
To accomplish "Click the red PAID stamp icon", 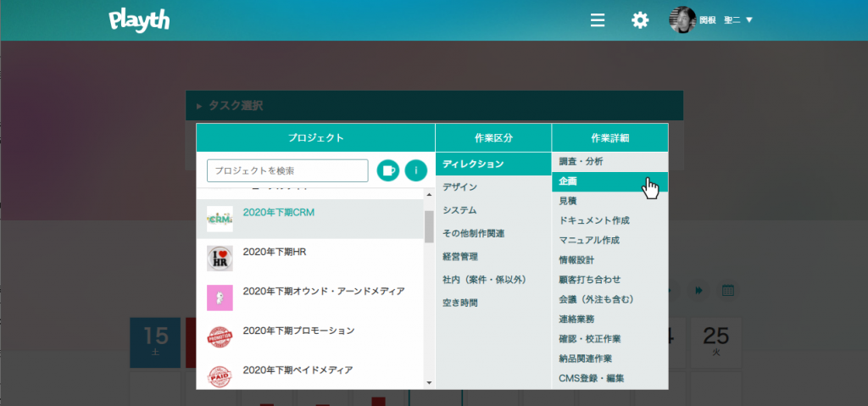I will [x=220, y=376].
